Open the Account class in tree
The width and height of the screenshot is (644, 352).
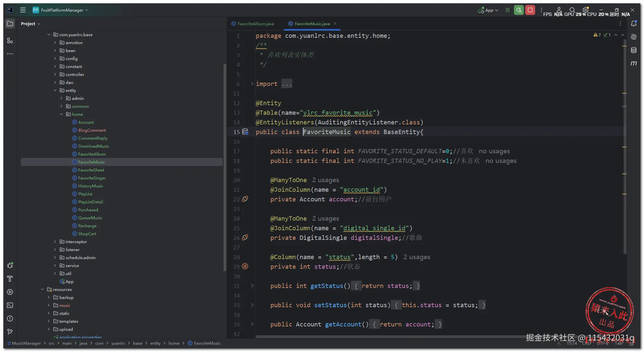click(86, 122)
